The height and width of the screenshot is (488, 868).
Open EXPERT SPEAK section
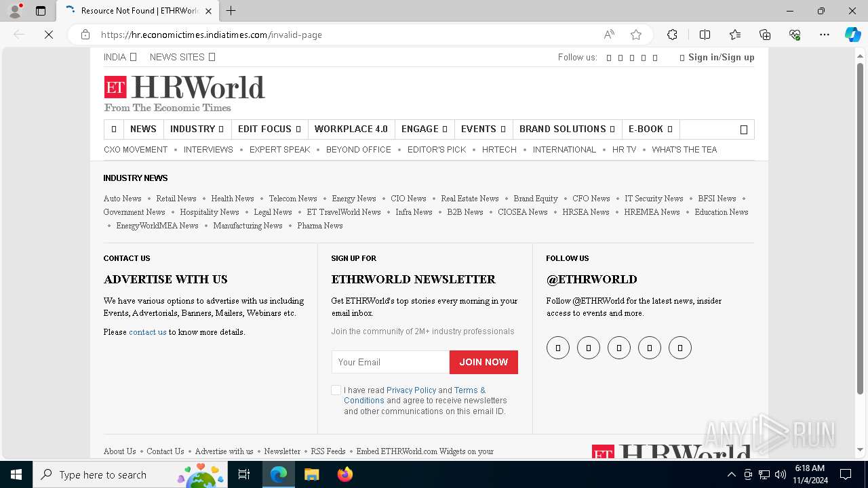279,150
